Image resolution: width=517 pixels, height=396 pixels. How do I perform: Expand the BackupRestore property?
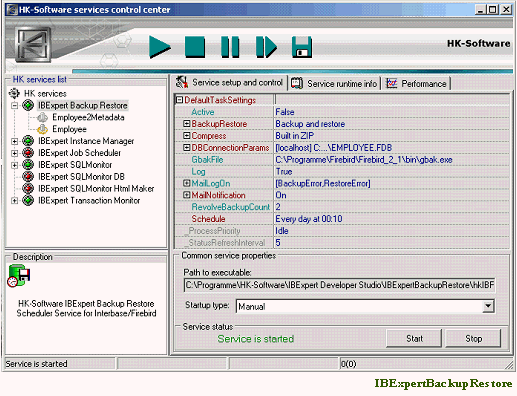pyautogui.click(x=187, y=124)
